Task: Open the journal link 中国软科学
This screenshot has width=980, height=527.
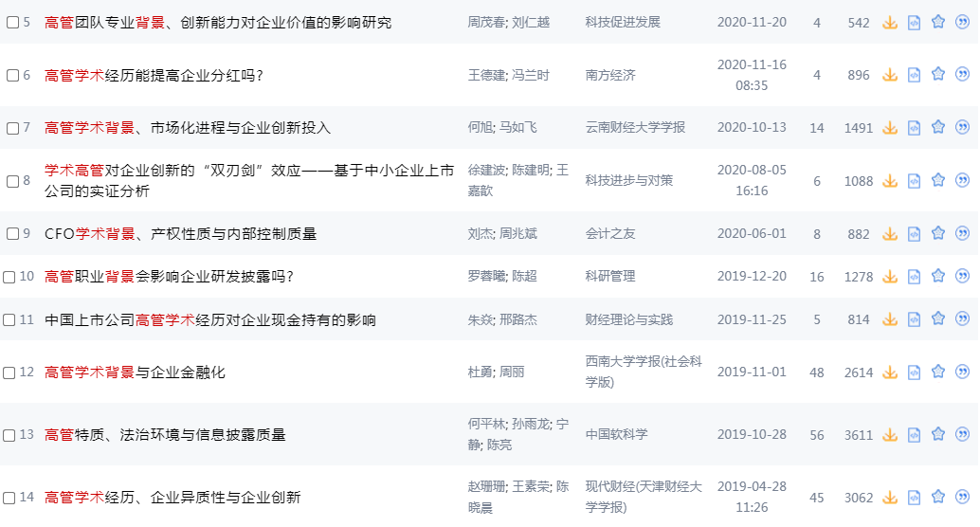Action: click(616, 434)
